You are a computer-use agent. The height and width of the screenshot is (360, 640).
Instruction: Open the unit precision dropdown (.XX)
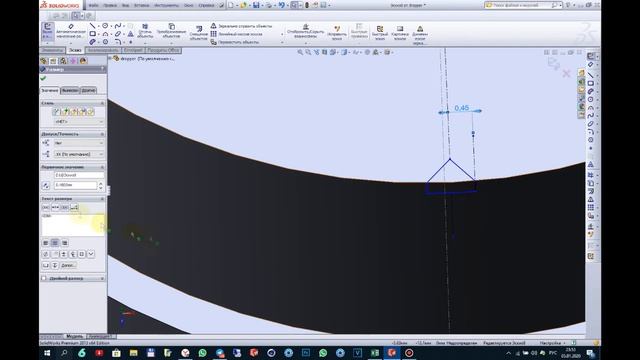pyautogui.click(x=79, y=154)
